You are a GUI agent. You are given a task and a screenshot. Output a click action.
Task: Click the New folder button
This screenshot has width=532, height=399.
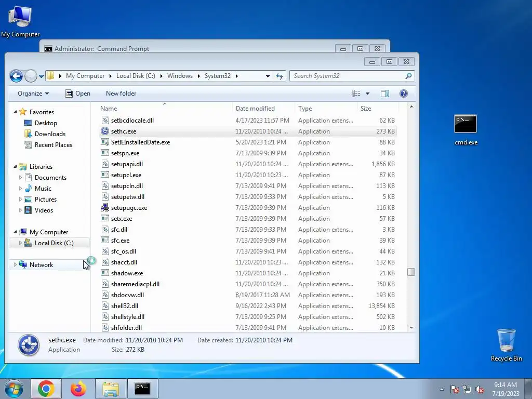[x=121, y=94]
